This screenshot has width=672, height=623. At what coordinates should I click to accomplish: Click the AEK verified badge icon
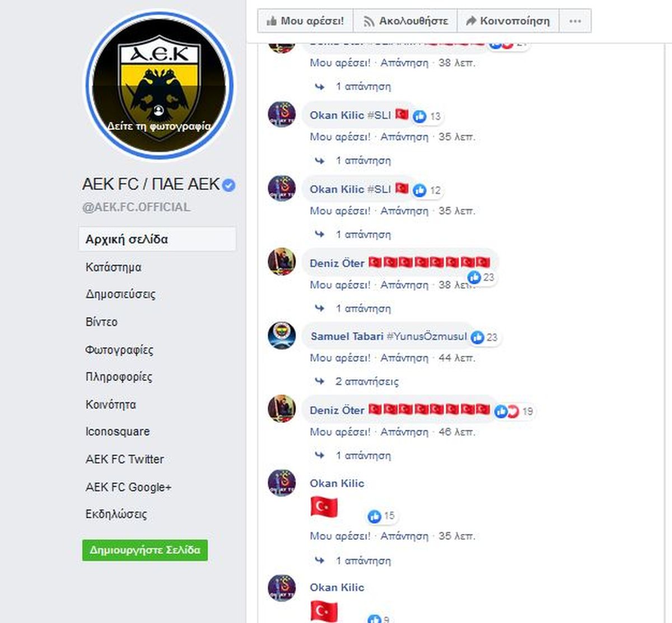228,185
